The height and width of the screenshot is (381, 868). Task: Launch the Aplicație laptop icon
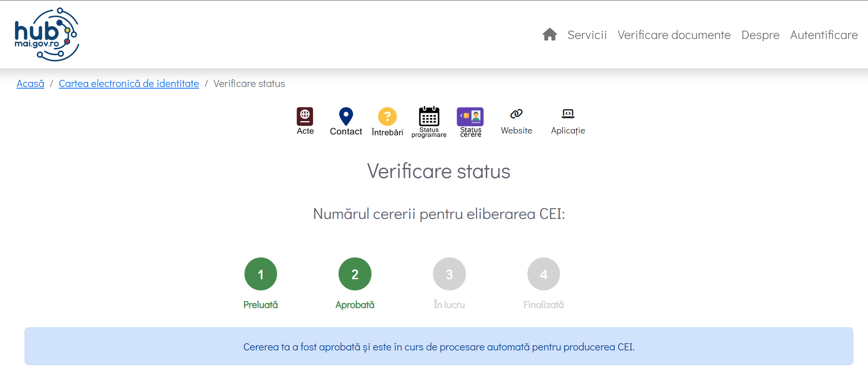[x=568, y=114]
